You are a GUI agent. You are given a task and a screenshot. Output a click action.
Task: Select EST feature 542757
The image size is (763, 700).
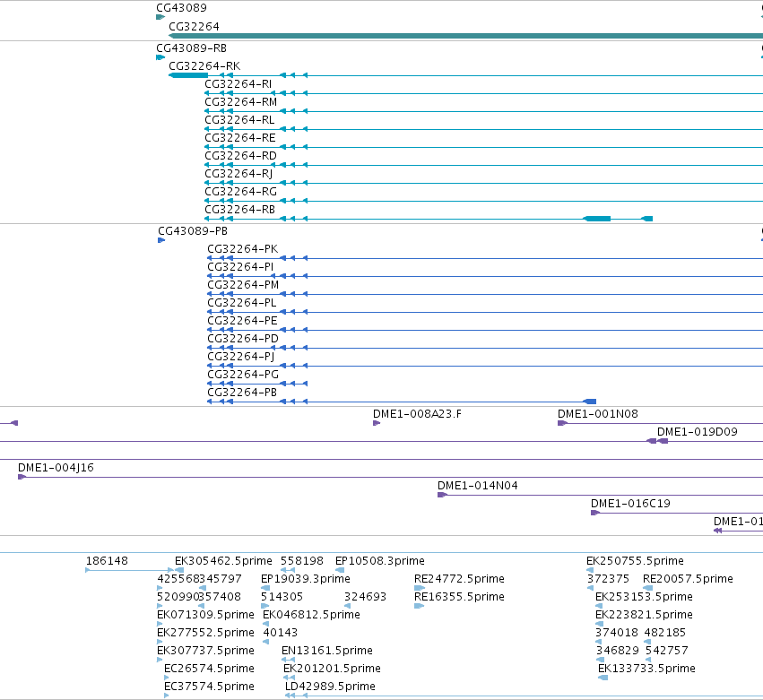point(667,652)
